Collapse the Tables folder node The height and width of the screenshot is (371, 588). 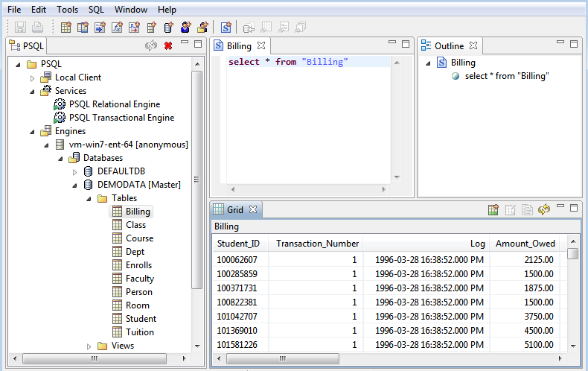click(89, 199)
